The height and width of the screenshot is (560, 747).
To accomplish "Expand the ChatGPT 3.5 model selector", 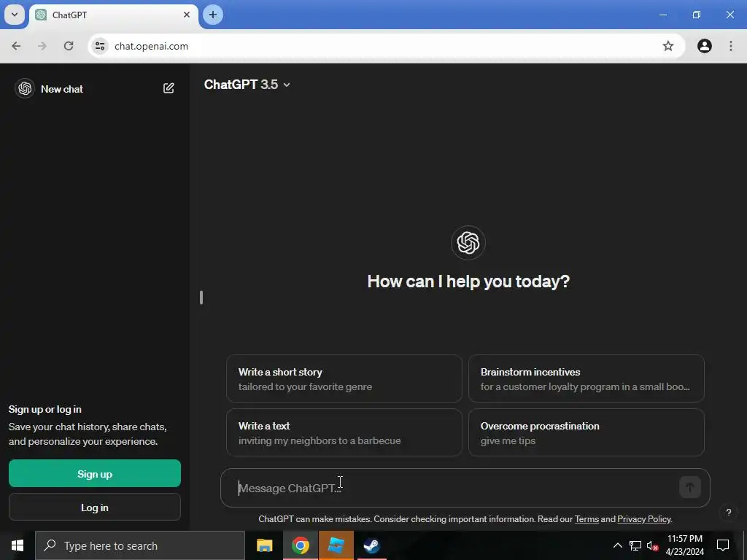I will coord(247,85).
